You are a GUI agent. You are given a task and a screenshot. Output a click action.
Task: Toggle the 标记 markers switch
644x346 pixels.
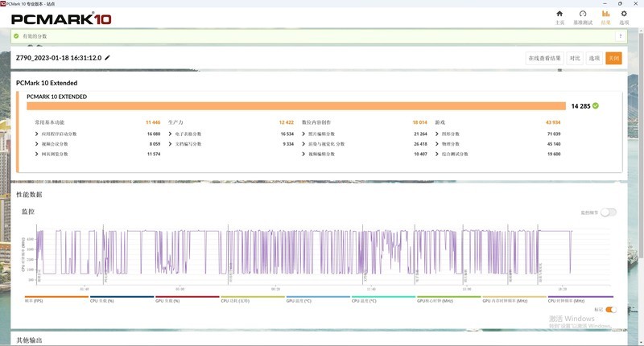click(611, 310)
